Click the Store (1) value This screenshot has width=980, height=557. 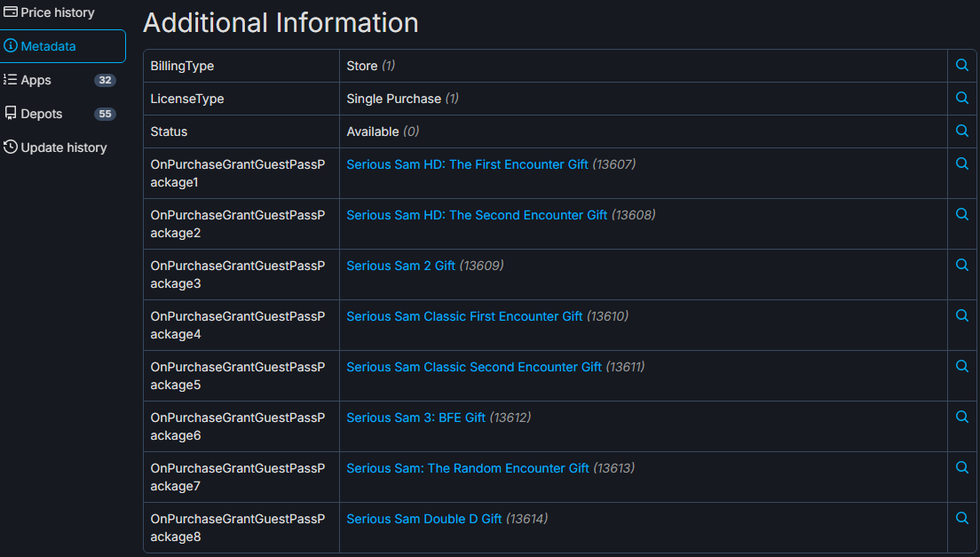pyautogui.click(x=371, y=66)
